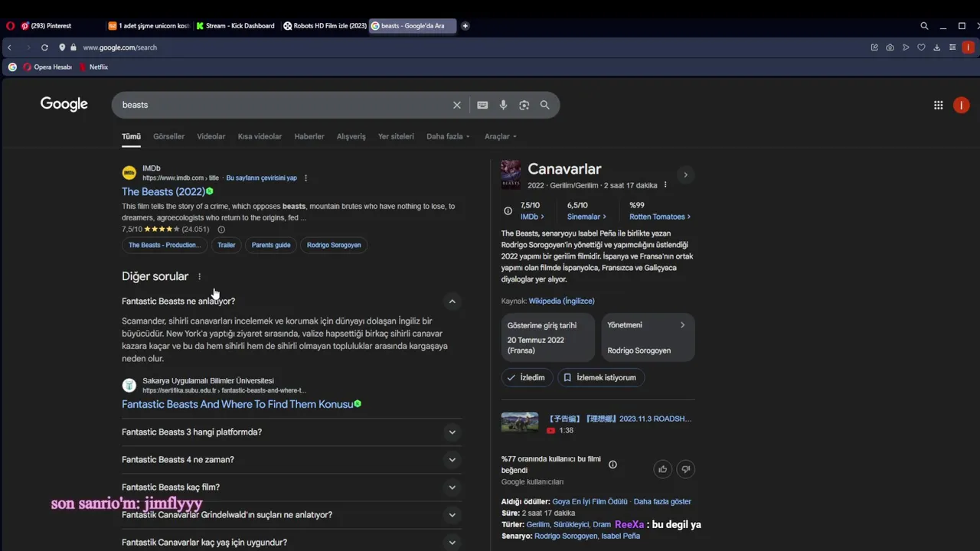980x551 pixels.
Task: Switch to the Pinterest tab
Action: 51,26
